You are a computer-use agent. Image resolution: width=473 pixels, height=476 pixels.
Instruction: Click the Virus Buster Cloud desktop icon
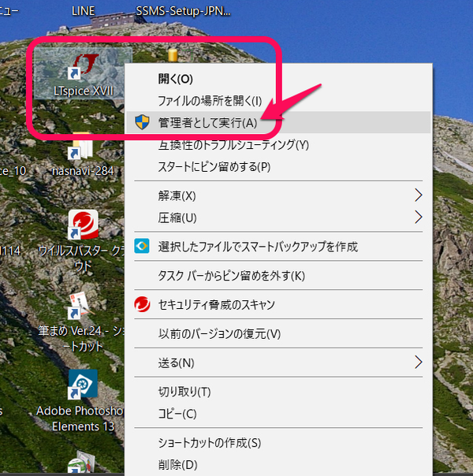(x=82, y=226)
